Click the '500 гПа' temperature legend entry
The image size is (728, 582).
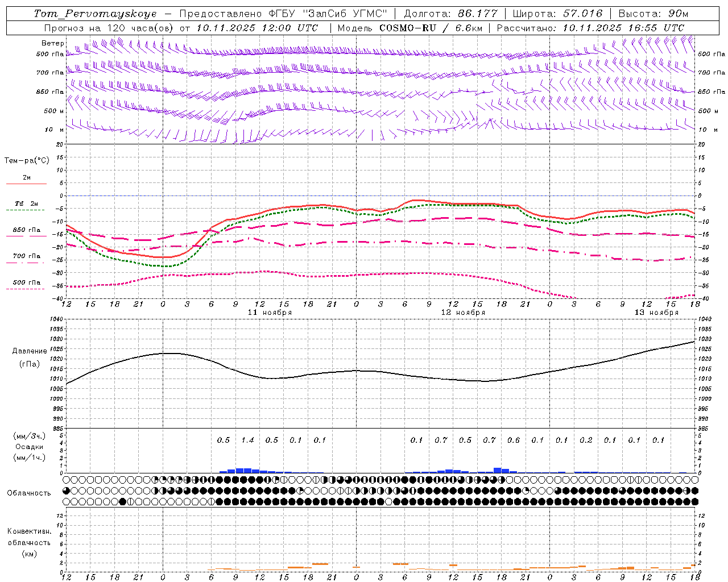27,282
